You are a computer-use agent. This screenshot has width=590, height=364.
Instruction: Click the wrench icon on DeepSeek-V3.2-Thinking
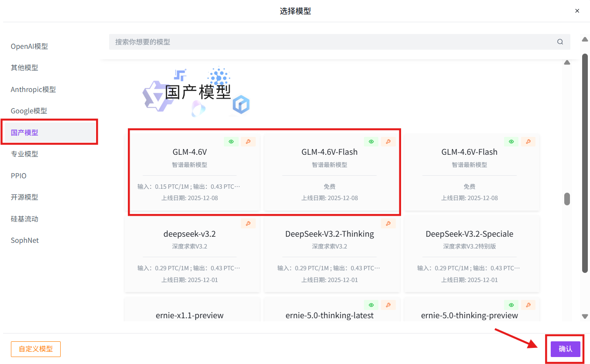(x=388, y=223)
